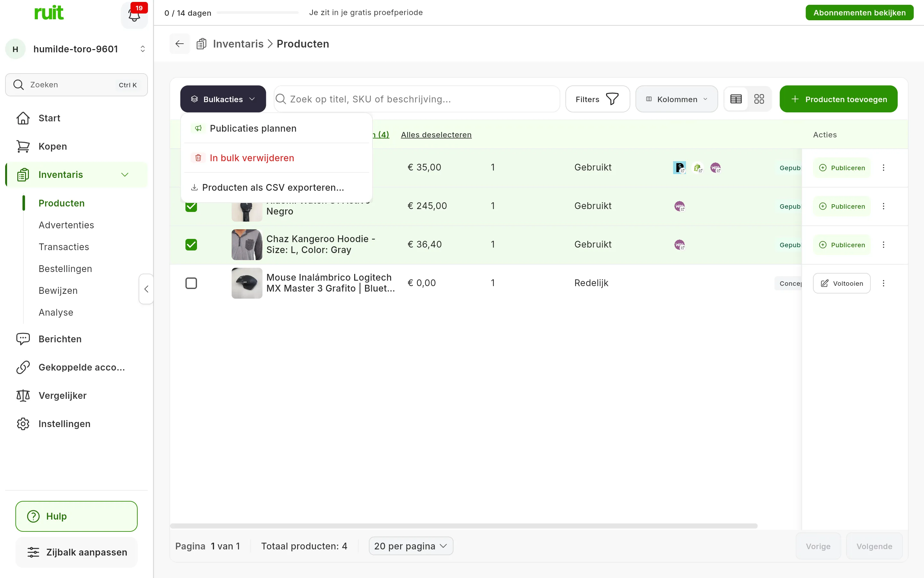Screen dimensions: 924x578
Task: Open Gekoppelde accounts in sidebar
Action: click(76, 367)
